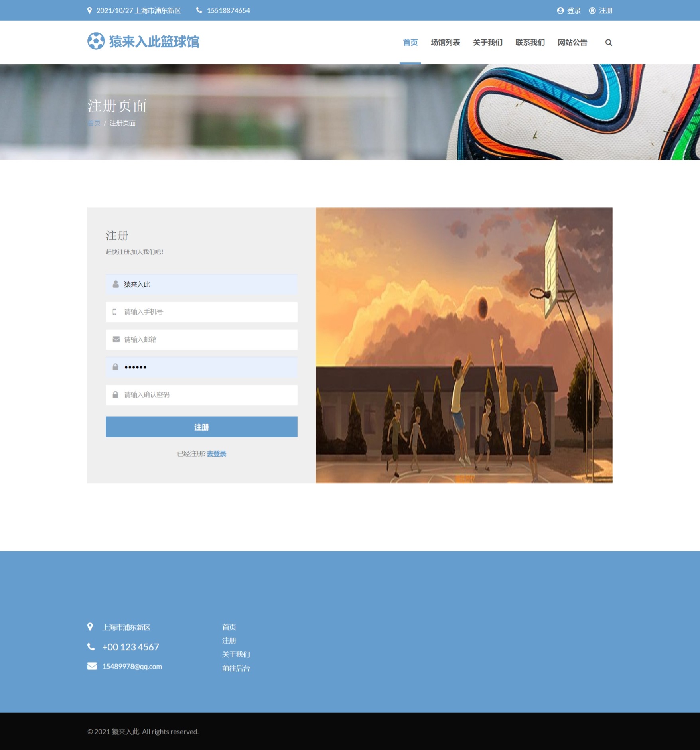Click the footer email 15489978@qq.com
This screenshot has width=700, height=750.
point(132,667)
